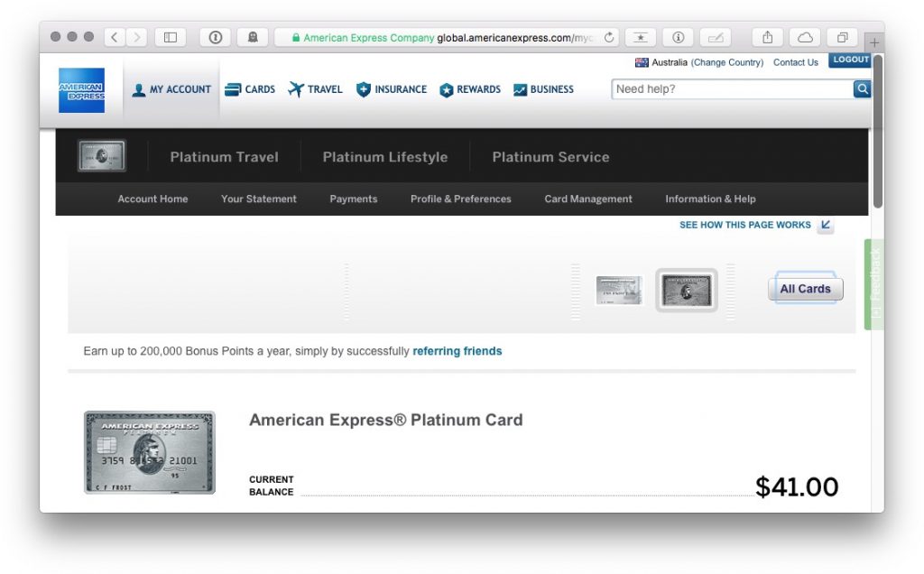The image size is (924, 574).
Task: Go back with the Safari back arrow
Action: point(115,37)
